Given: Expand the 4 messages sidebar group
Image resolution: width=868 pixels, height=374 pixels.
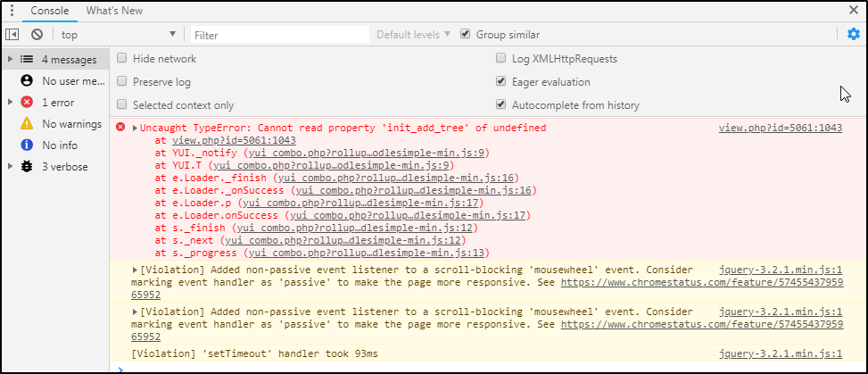Looking at the screenshot, I should click(x=10, y=60).
